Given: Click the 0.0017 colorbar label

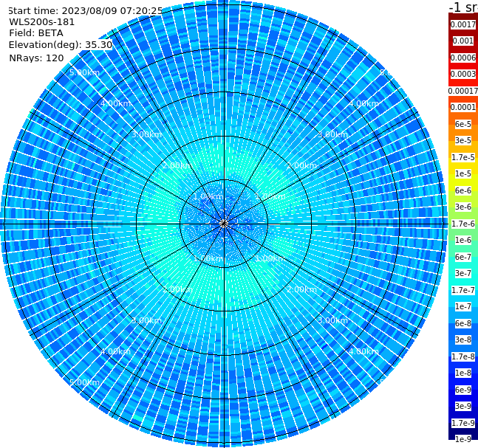Looking at the screenshot, I should (462, 24).
